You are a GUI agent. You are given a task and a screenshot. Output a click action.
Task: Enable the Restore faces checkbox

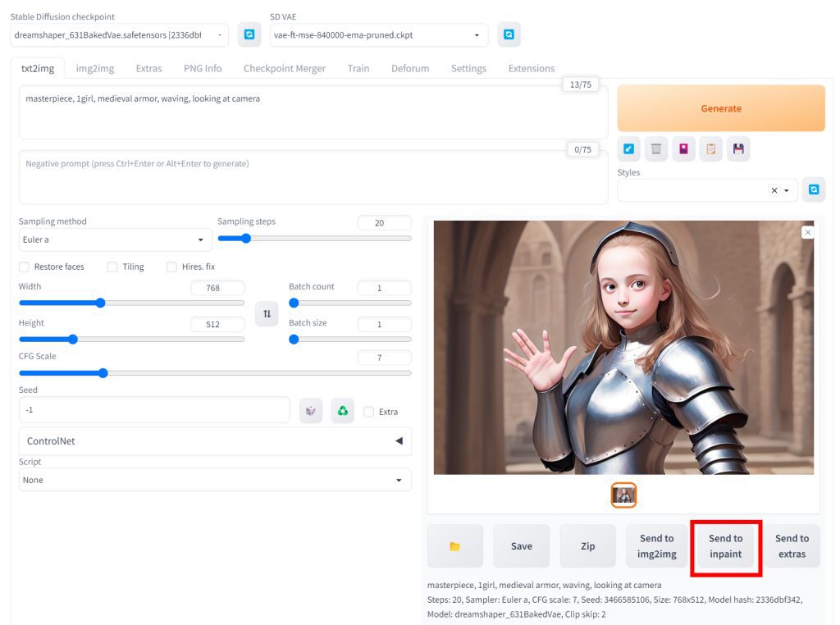pos(24,267)
